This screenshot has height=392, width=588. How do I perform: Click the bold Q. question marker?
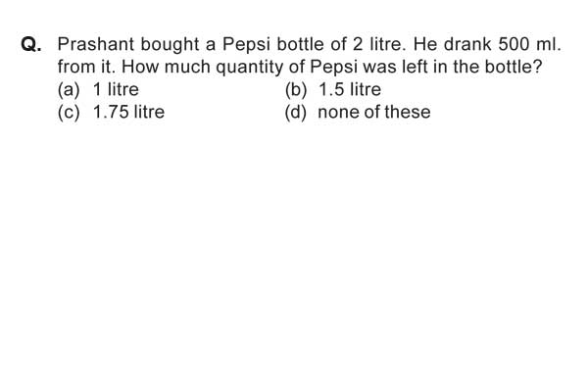pos(31,45)
